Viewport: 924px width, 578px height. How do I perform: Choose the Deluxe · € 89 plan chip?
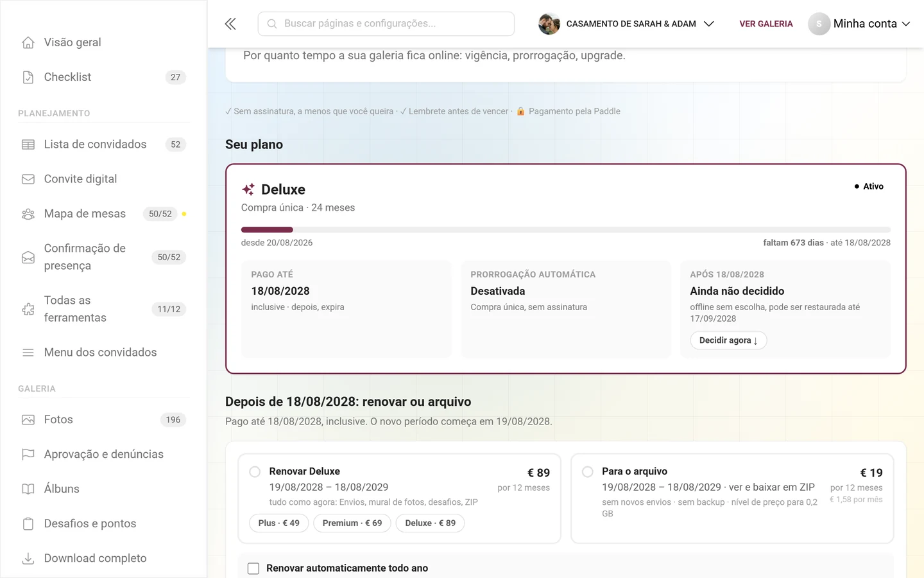click(431, 523)
